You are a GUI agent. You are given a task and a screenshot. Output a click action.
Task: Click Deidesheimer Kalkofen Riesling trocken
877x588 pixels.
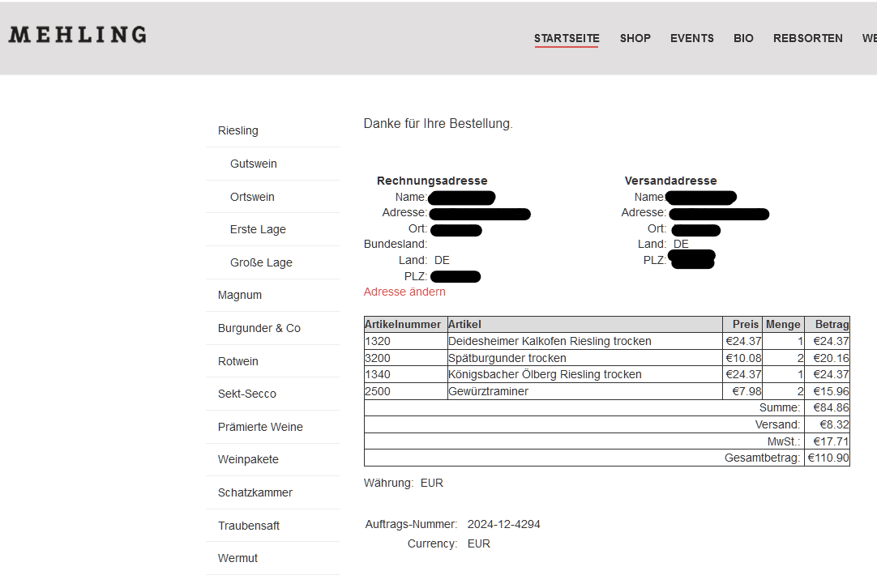(550, 341)
